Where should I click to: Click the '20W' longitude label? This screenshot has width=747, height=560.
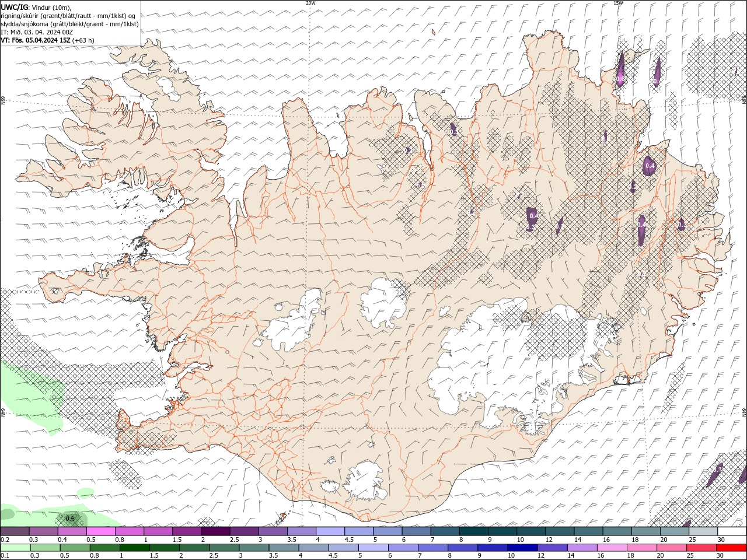310,3
